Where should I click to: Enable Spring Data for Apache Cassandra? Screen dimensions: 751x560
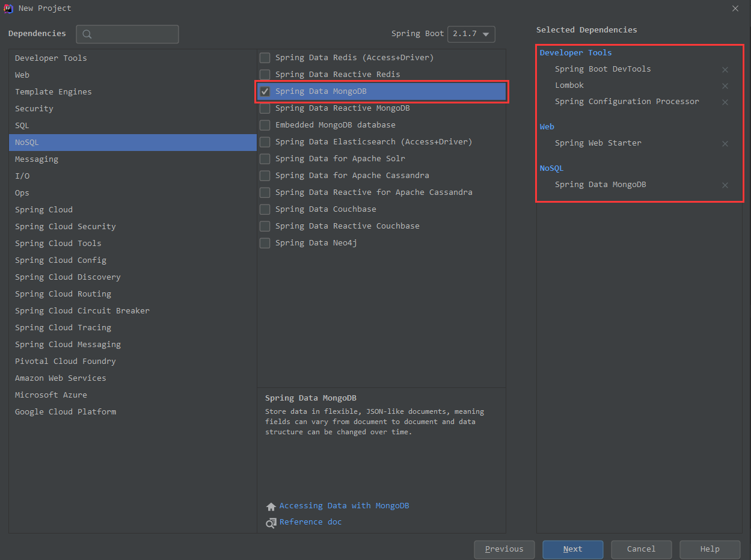pos(265,176)
